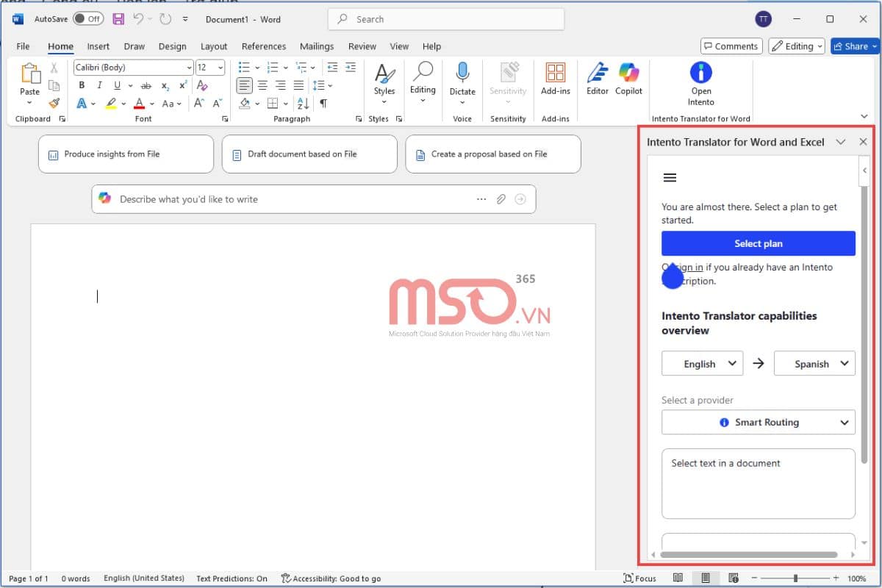
Task: Increase paragraph indent
Action: click(352, 67)
